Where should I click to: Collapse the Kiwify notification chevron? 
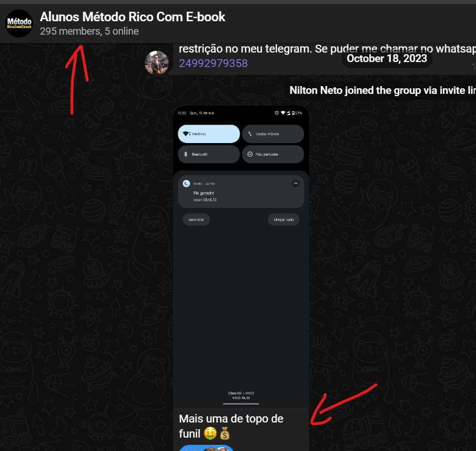click(x=296, y=183)
